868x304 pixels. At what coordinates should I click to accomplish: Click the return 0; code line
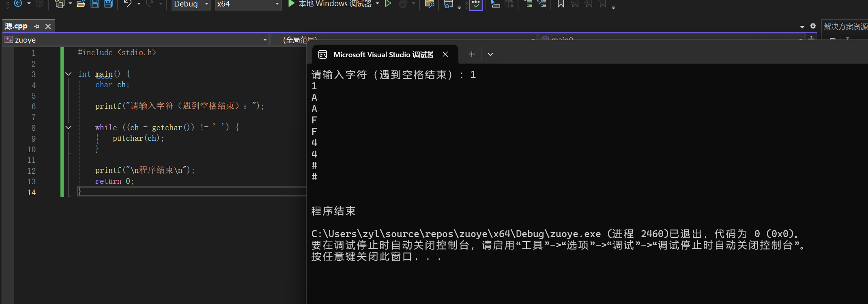point(114,181)
